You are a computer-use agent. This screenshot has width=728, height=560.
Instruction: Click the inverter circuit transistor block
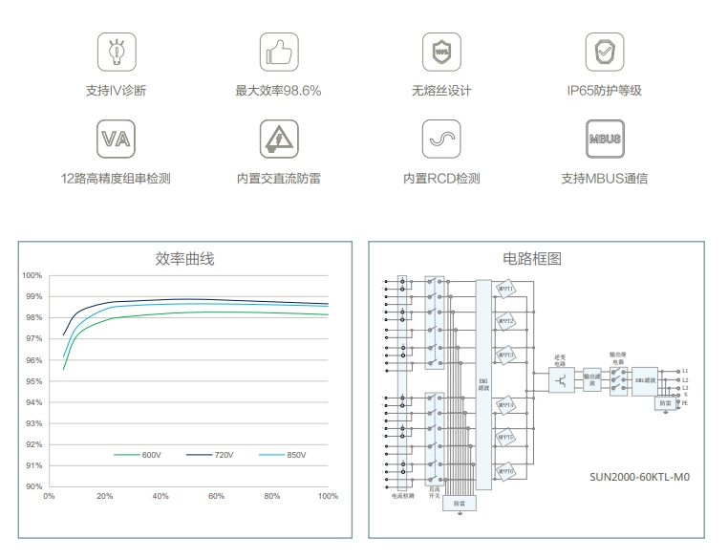click(x=564, y=381)
